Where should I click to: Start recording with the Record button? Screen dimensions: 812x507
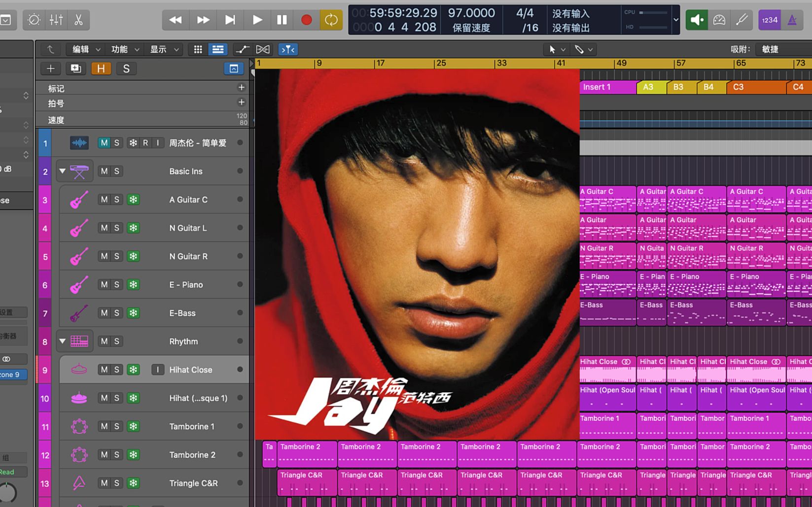[x=306, y=20]
